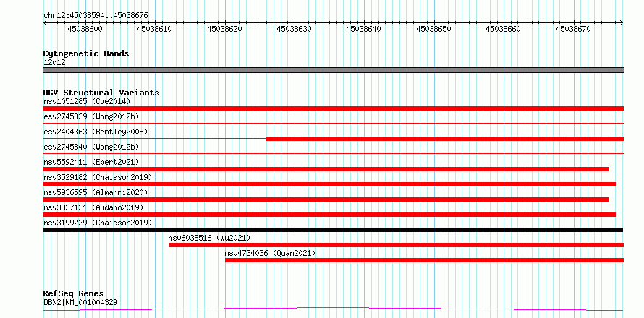Screen dimensions: 644x318
Task: Click the red bar for nsv6038516
Action: [x=396, y=245]
